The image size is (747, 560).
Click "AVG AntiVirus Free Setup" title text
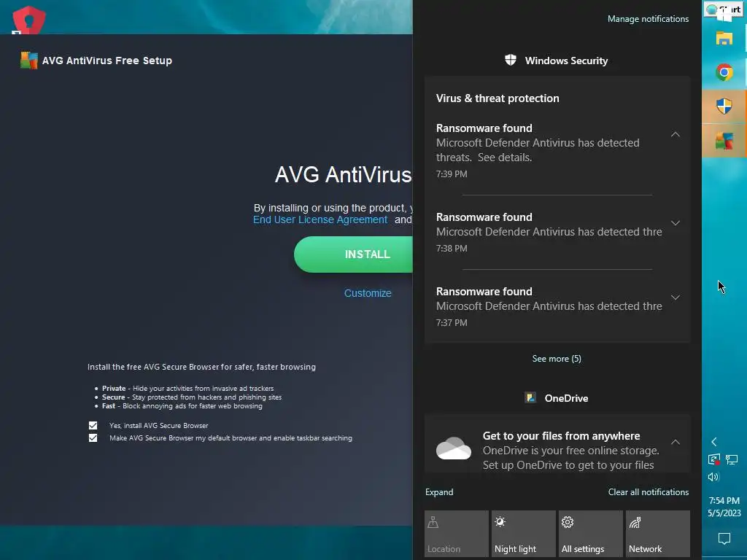[x=107, y=61]
